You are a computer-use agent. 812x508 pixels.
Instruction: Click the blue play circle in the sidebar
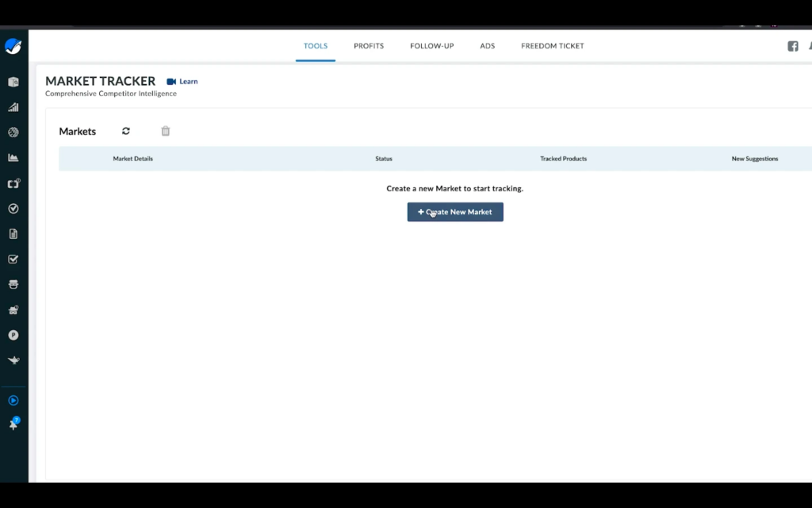[x=13, y=400]
